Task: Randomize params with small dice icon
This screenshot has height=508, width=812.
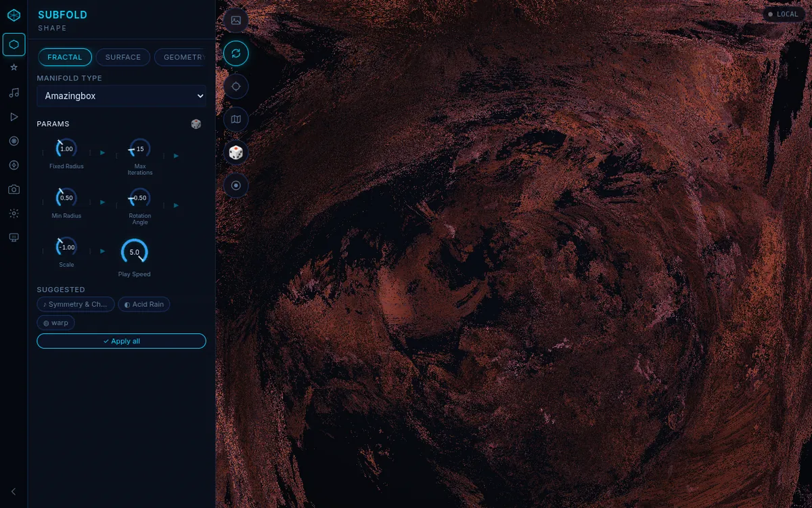Action: (196, 124)
